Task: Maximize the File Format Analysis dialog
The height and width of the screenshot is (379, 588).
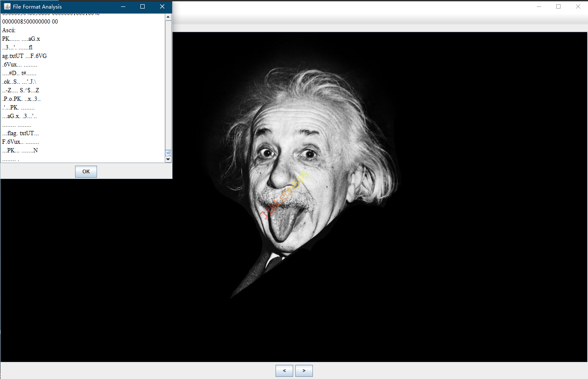Action: [x=142, y=7]
